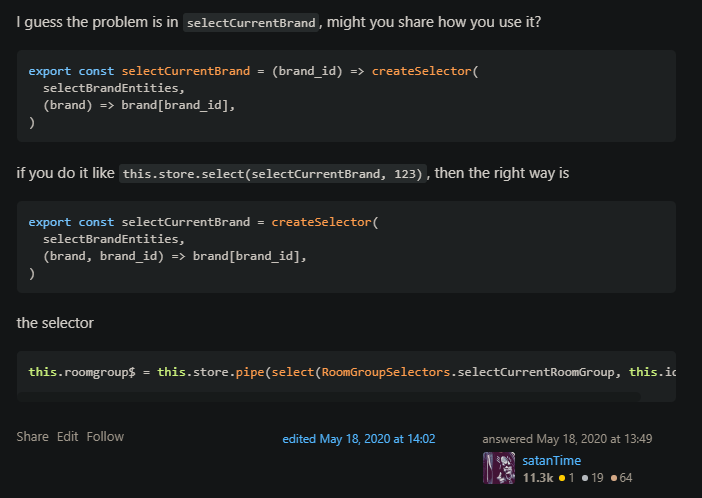
Task: Click the inline selectCurrentBrand code in the first sentence
Action: [x=251, y=22]
